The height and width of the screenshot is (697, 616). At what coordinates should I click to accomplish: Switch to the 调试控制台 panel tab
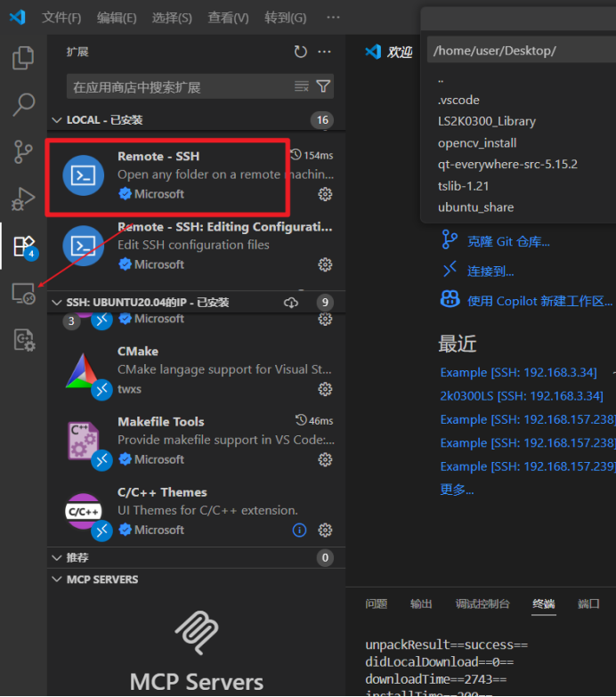click(x=482, y=604)
